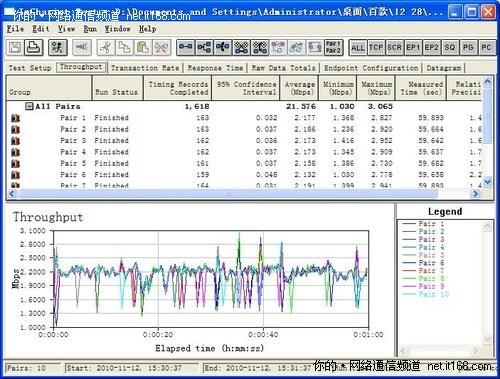Image resolution: width=500 pixels, height=379 pixels.
Task: Click the table's horizontal scrollbar thumb
Action: click(228, 194)
